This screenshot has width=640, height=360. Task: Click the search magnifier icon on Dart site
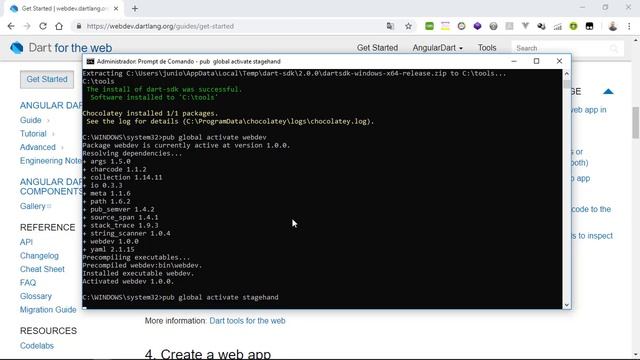[x=614, y=49]
